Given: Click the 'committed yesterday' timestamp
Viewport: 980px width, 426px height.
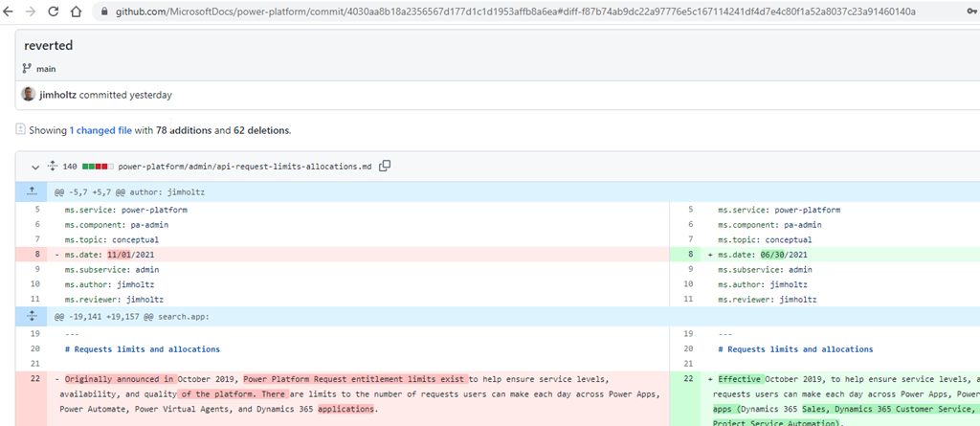Looking at the screenshot, I should (x=125, y=95).
